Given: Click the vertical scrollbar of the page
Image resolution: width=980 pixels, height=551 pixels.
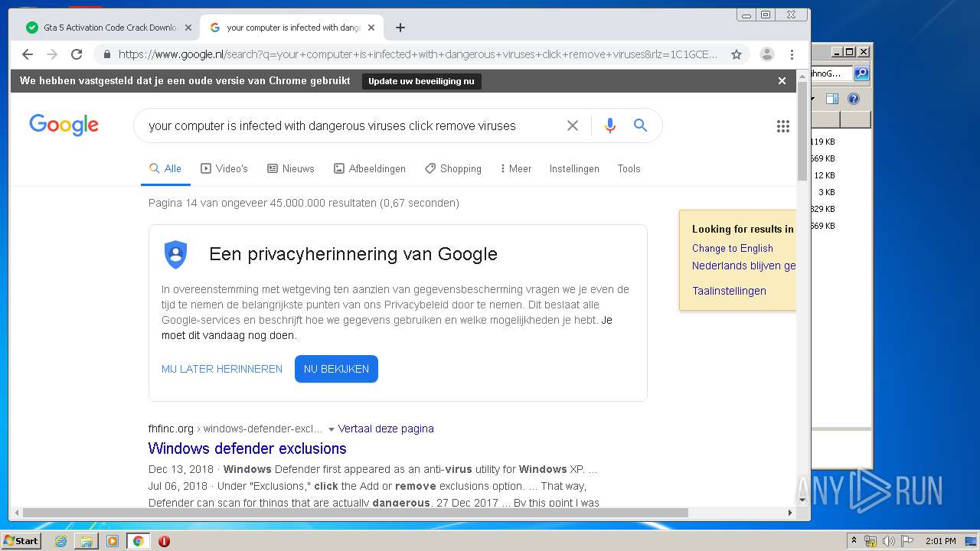Looking at the screenshot, I should coord(802,132).
